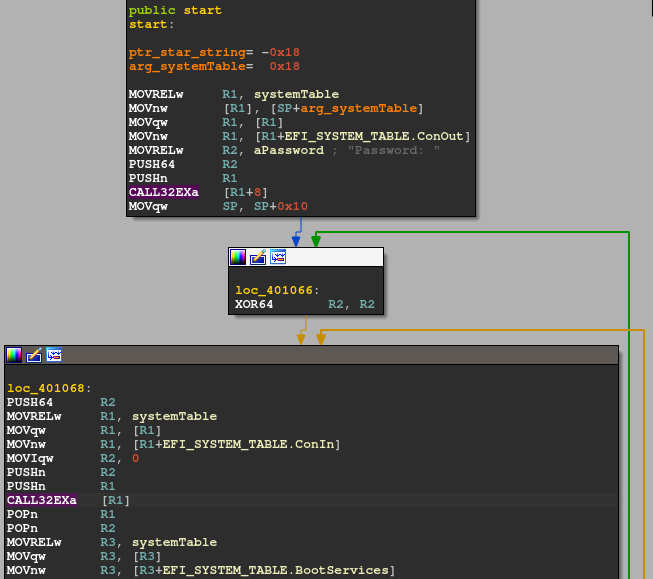
Task: Click XOR64 instruction mnemonic
Action: tap(254, 304)
